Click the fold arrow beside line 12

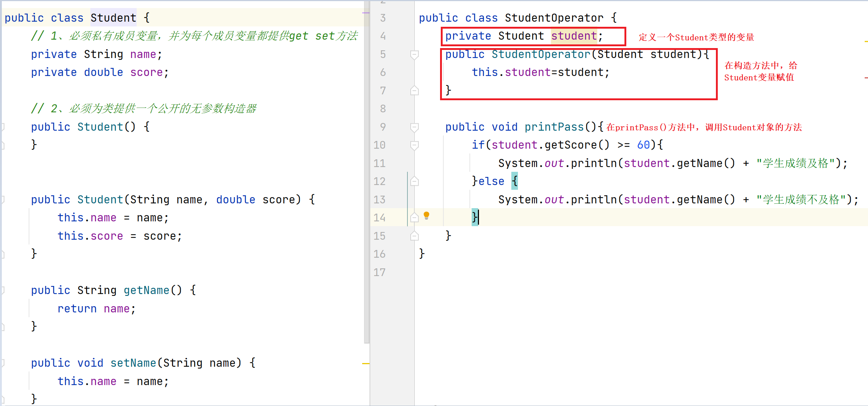414,181
